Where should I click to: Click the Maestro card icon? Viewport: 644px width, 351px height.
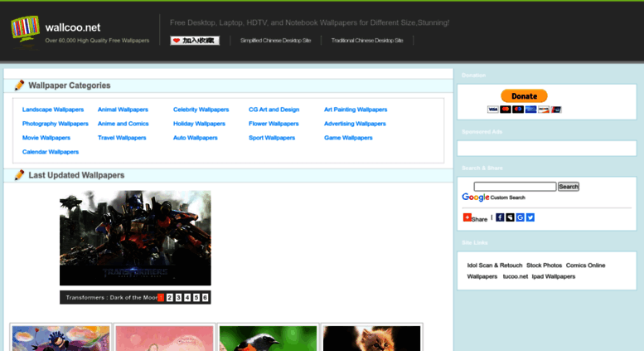518,110
